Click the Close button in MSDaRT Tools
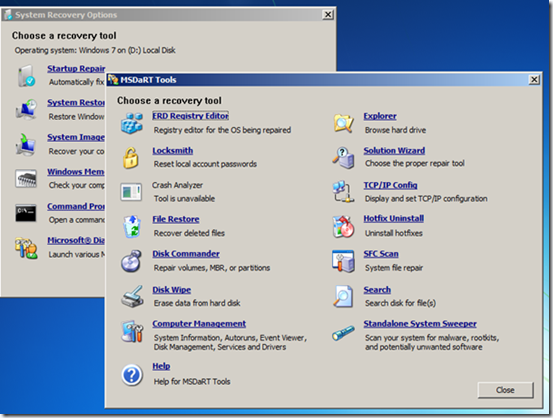Image resolution: width=553 pixels, height=418 pixels. (505, 390)
